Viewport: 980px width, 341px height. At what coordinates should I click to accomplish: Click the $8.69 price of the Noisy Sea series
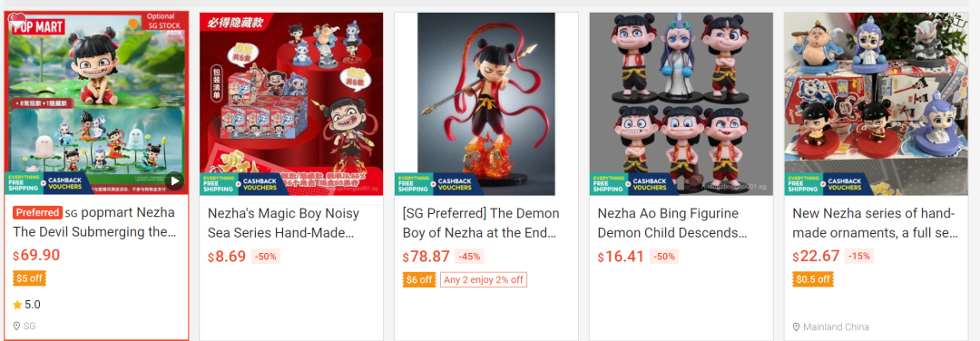click(x=227, y=257)
